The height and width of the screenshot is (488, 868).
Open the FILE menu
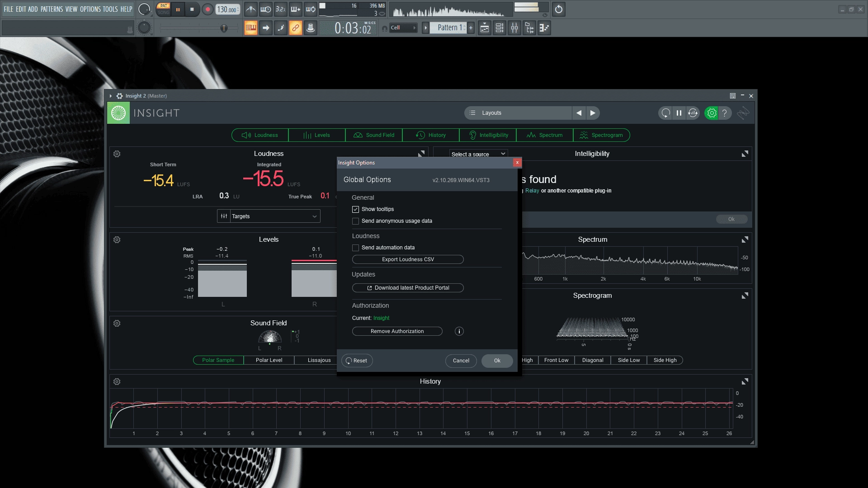9,9
